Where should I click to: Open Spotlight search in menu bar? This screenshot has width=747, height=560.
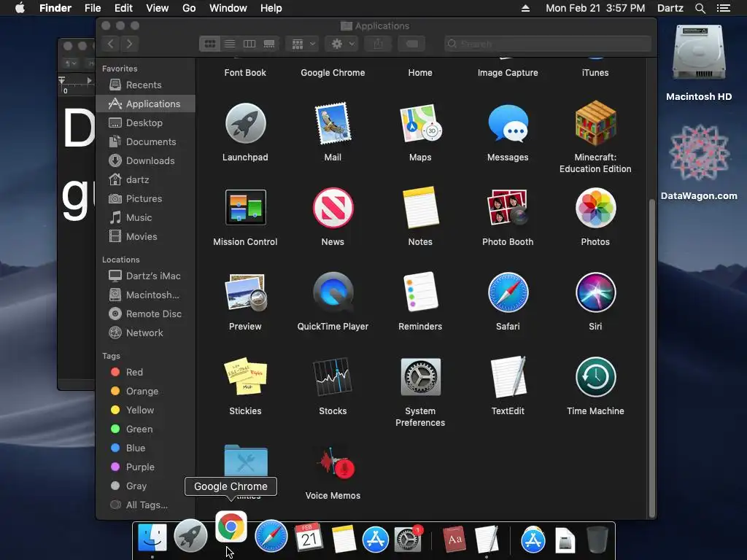[700, 8]
